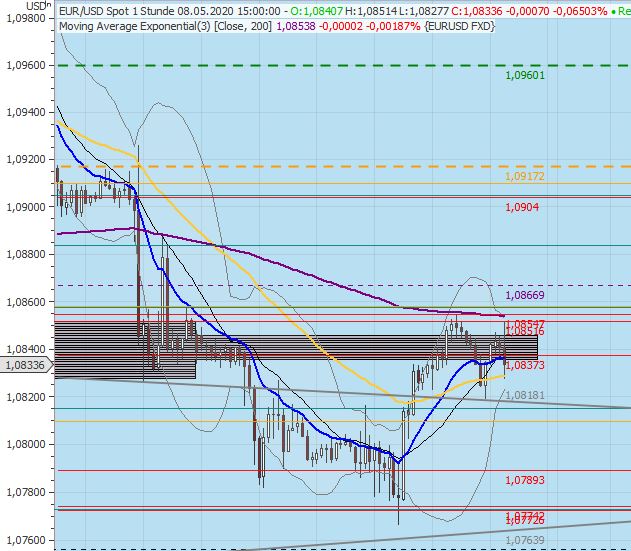Image resolution: width=631 pixels, height=551 pixels.
Task: Click the red level label 1,07893
Action: coord(525,480)
